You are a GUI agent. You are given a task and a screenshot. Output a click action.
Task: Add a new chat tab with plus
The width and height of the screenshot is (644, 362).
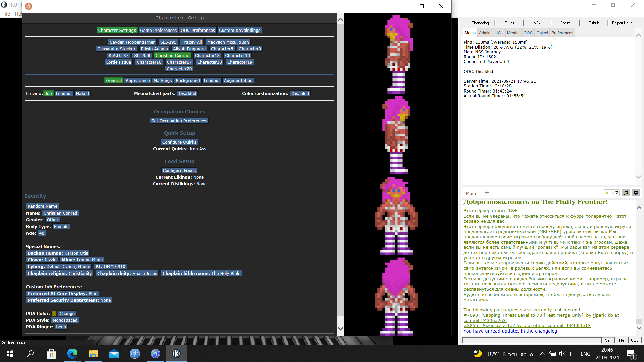[487, 193]
